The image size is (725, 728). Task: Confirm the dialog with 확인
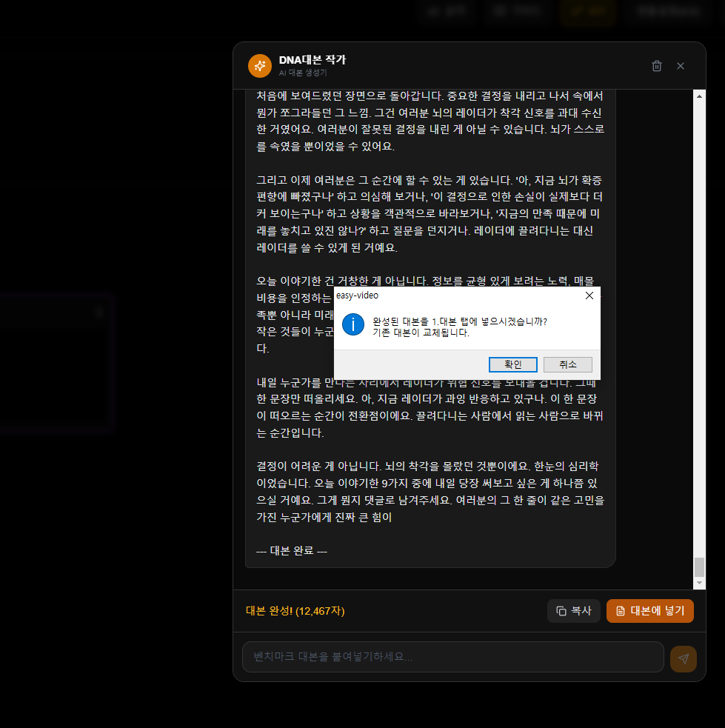pyautogui.click(x=512, y=364)
